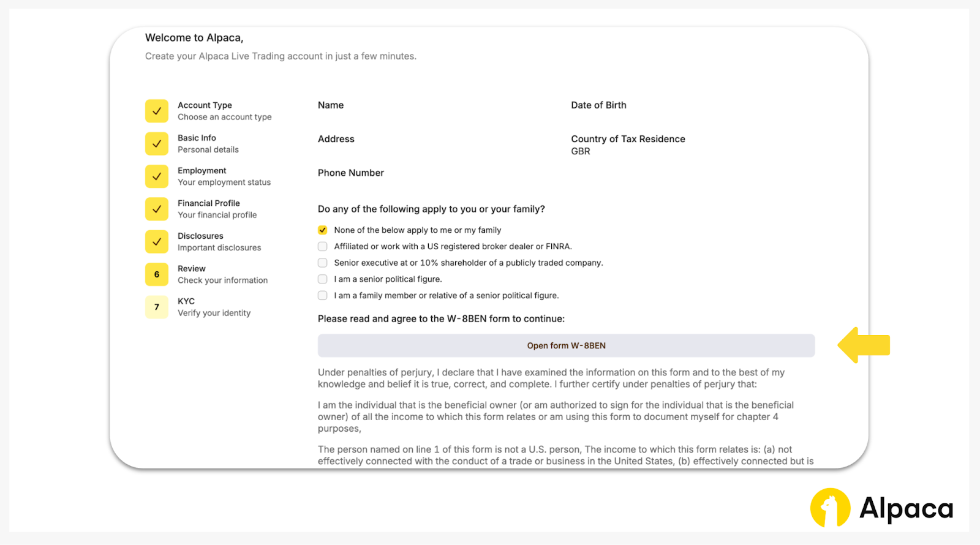Click the Account Type step checkmark icon
Screen dimensions: 980x545
[157, 111]
